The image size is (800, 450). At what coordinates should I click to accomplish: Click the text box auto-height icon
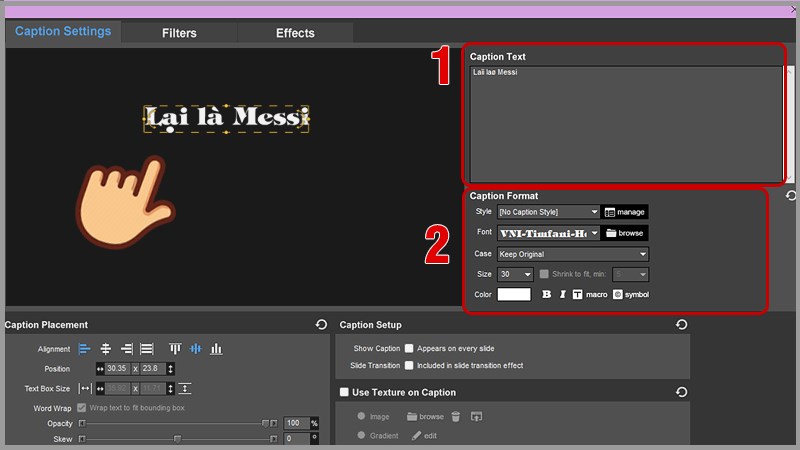tap(185, 388)
